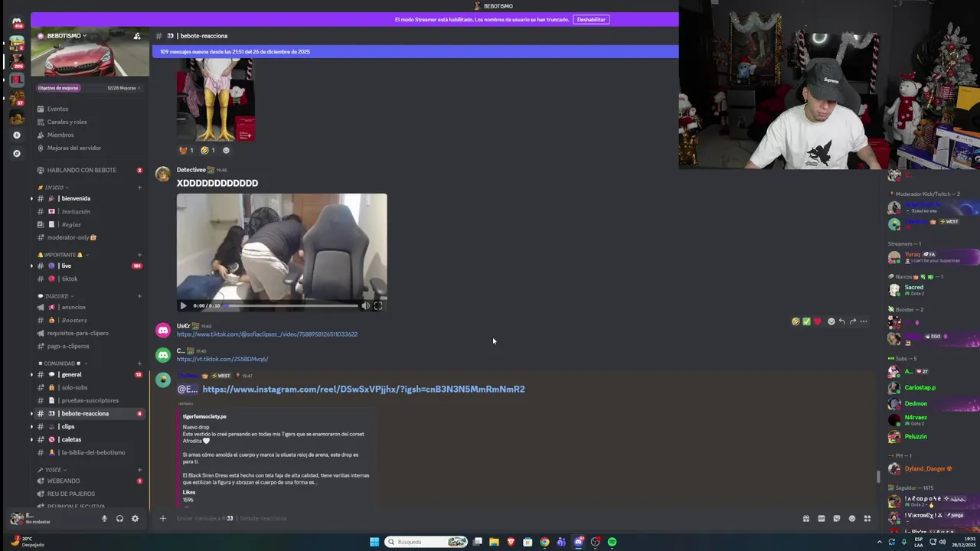
Task: Collapse the IMPORTANTE category
Action: click(63, 255)
